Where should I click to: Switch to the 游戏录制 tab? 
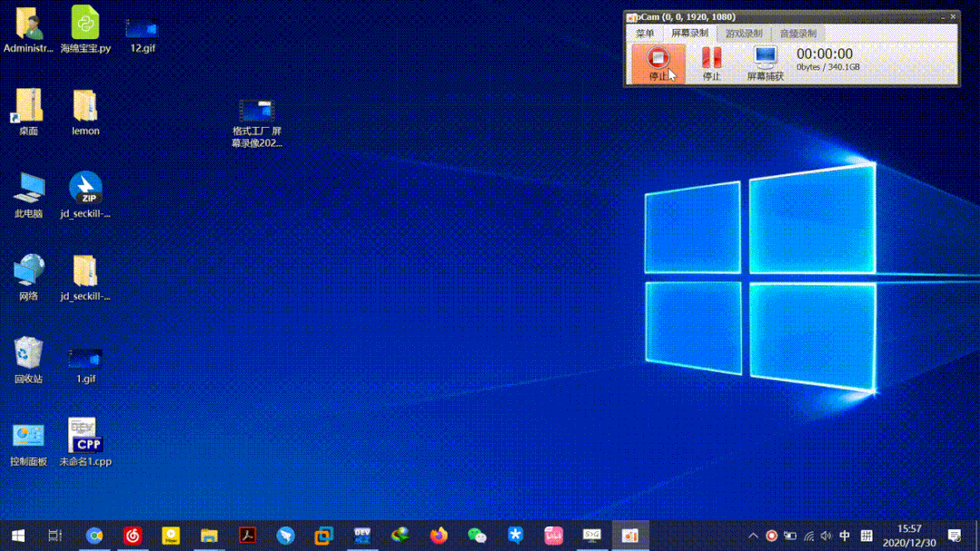[743, 33]
